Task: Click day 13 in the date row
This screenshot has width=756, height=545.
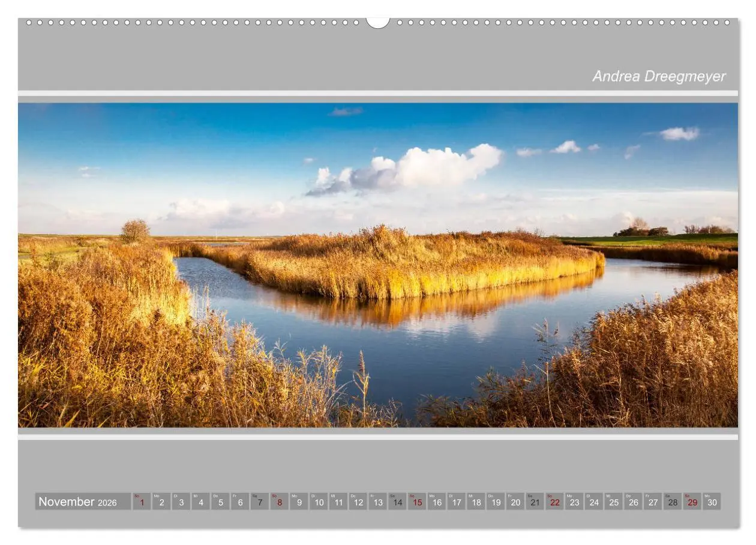Action: click(x=377, y=501)
